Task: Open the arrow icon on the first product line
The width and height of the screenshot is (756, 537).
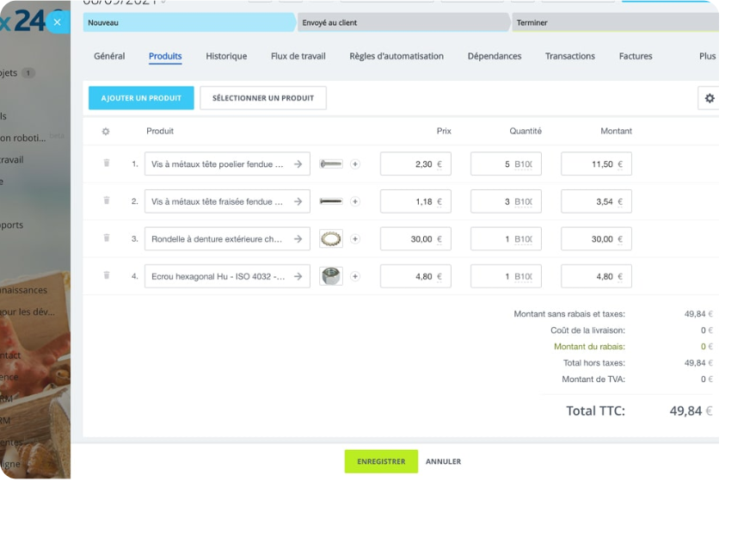Action: point(298,164)
